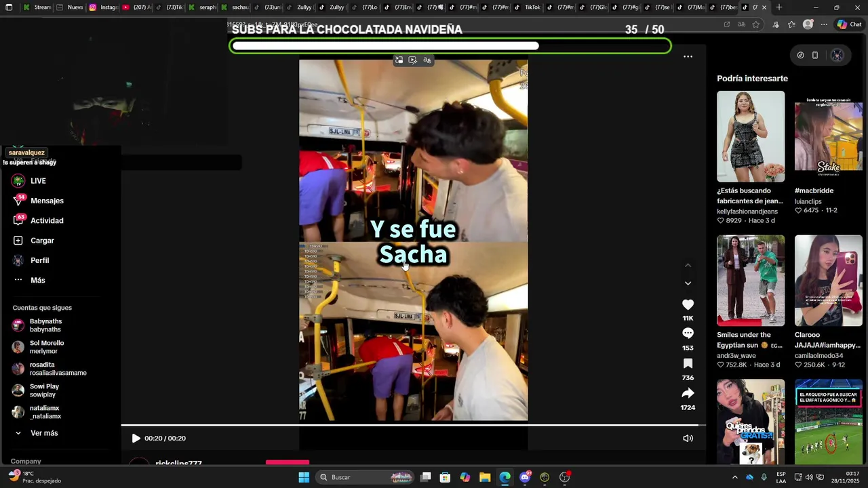The height and width of the screenshot is (488, 868).
Task: Click the taskbar Buscar search box
Action: click(x=366, y=477)
